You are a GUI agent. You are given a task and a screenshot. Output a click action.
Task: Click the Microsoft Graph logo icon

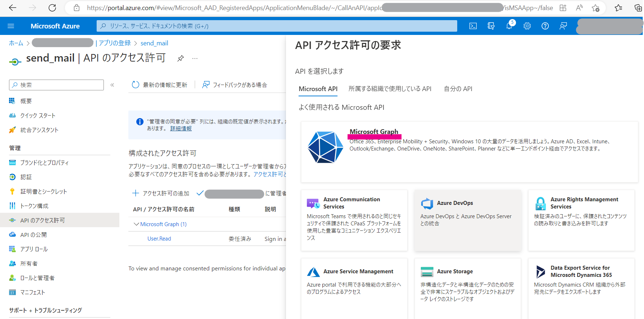click(x=325, y=147)
